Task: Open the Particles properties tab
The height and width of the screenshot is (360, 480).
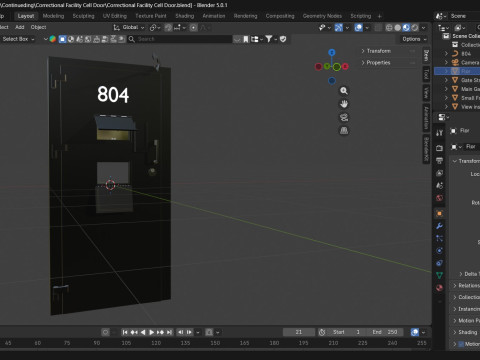Action: coord(439,238)
